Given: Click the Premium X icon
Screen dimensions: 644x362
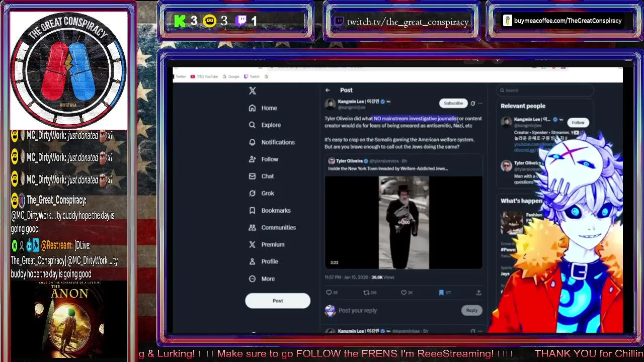Looking at the screenshot, I should click(252, 245).
